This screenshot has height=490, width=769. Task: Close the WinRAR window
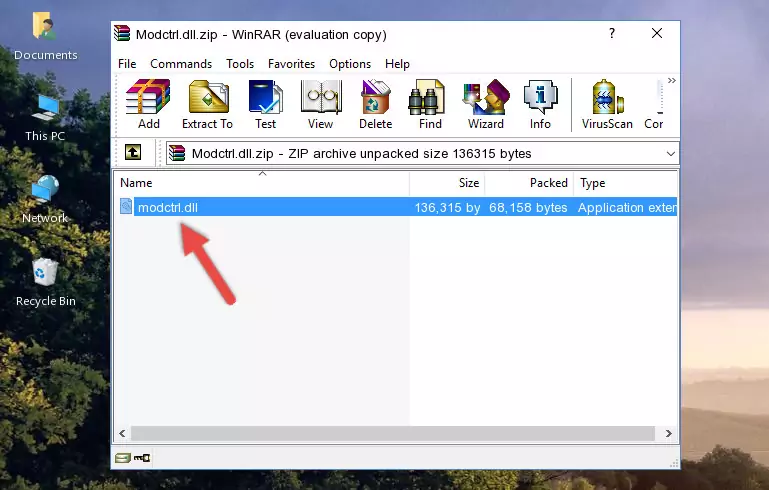(x=657, y=33)
